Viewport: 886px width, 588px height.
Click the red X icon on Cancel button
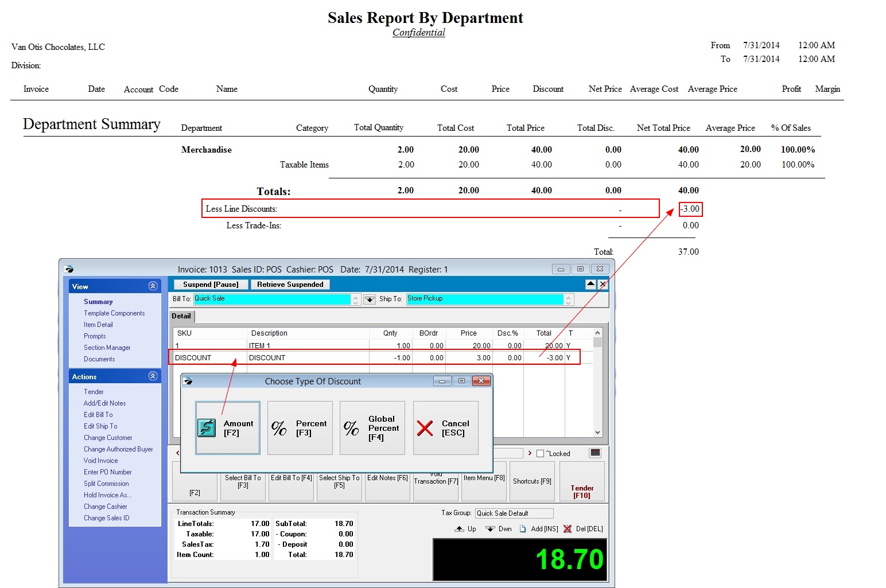[x=425, y=428]
